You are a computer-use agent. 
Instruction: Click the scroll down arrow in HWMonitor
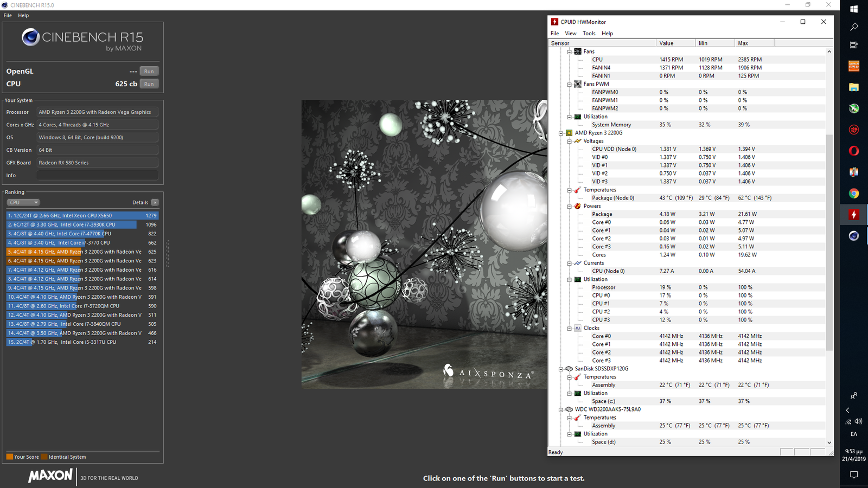pyautogui.click(x=829, y=442)
